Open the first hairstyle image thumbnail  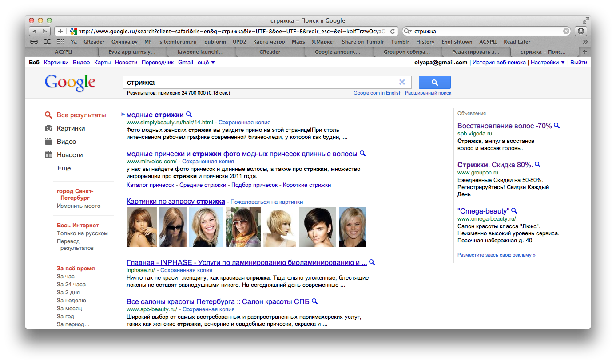click(142, 227)
